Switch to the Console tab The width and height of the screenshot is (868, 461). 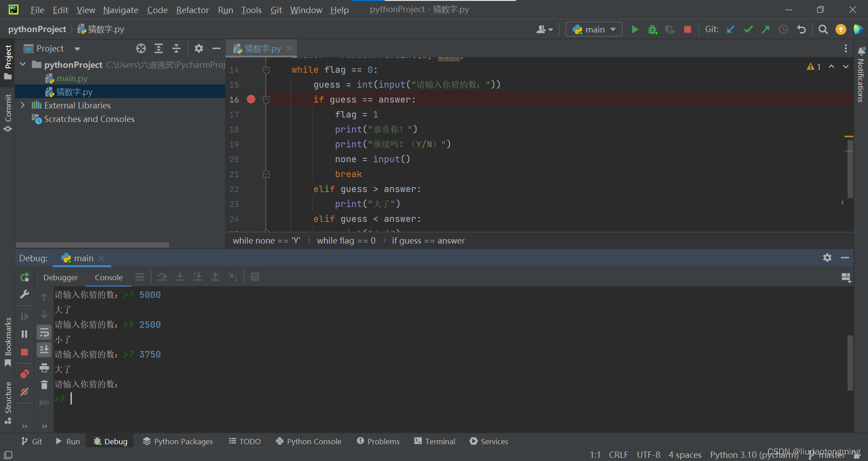(x=108, y=278)
